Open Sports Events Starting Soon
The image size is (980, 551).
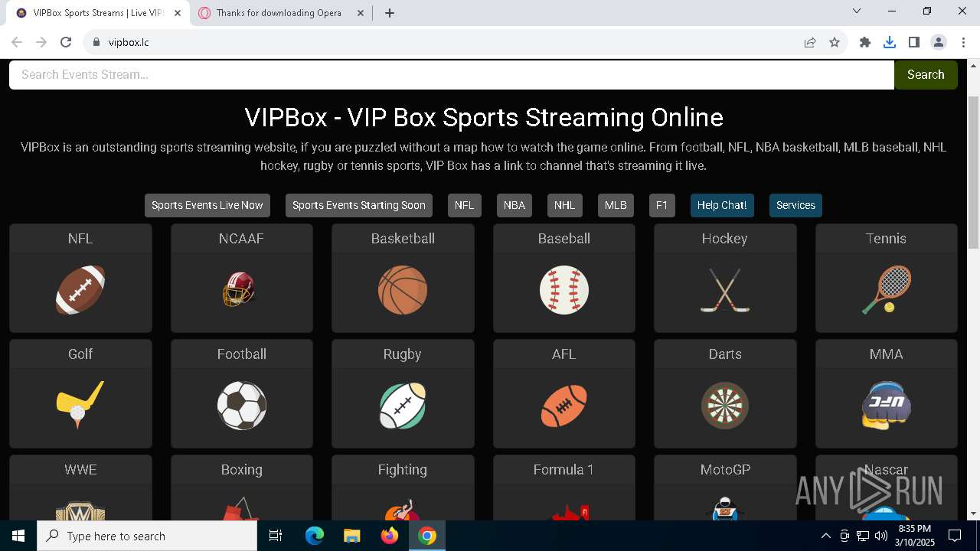[359, 205]
